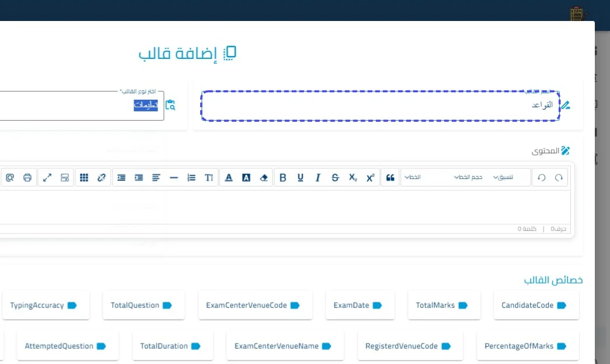Toggle strikethrough formatting

(x=335, y=178)
